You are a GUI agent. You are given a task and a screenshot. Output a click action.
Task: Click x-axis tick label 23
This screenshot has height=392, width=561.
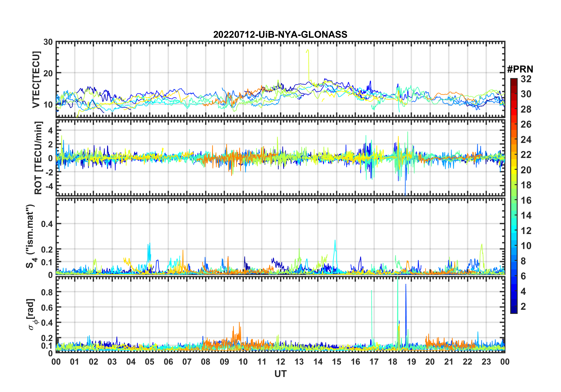pyautogui.click(x=486, y=362)
